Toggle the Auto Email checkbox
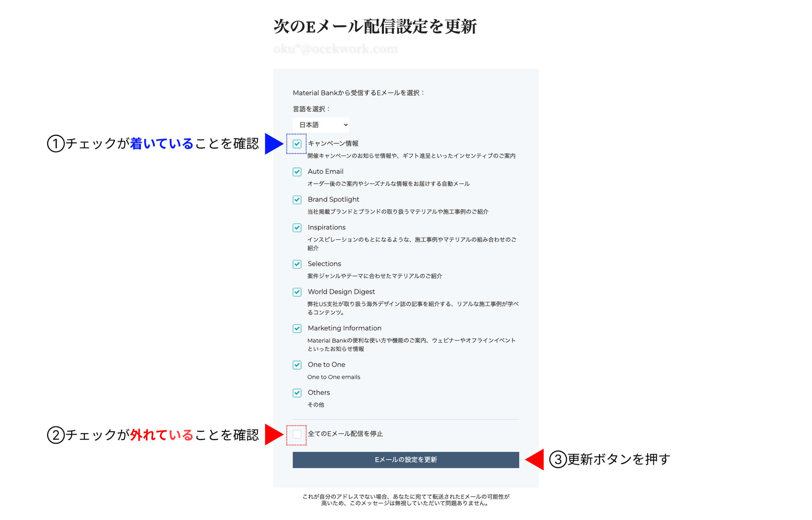This screenshot has width=812, height=520. [x=297, y=172]
